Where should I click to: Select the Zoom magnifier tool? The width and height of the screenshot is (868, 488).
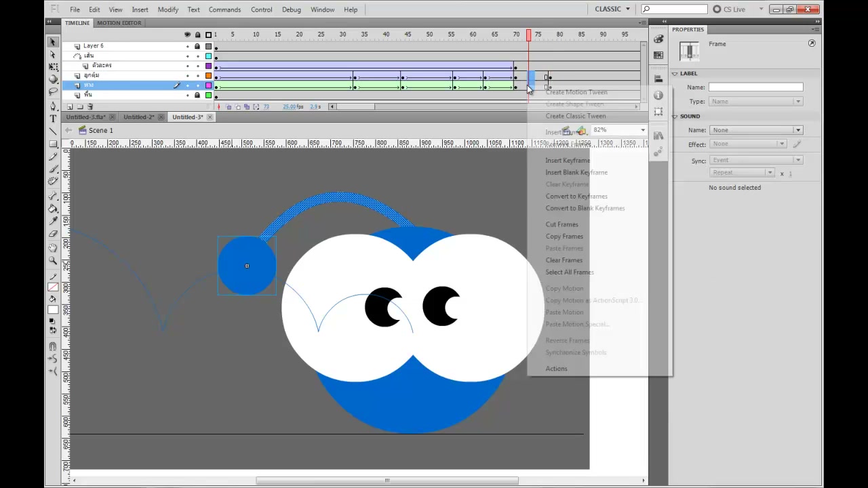point(53,261)
